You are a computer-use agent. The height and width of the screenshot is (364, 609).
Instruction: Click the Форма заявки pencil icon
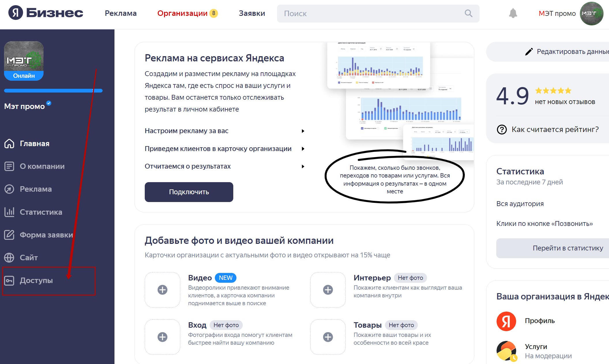click(x=9, y=235)
